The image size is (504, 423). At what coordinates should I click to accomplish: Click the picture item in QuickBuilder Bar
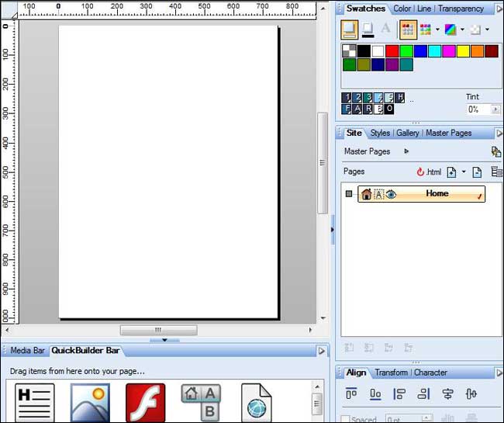90,402
